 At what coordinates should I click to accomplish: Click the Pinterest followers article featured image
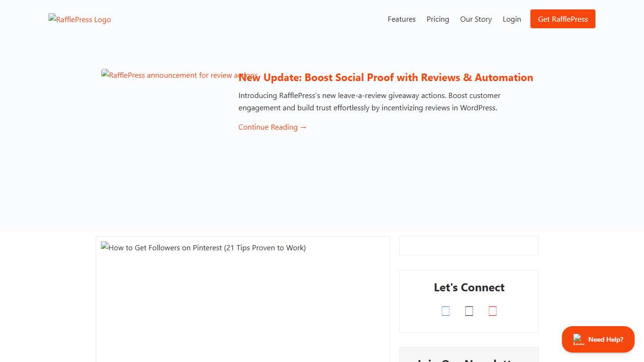tap(203, 247)
